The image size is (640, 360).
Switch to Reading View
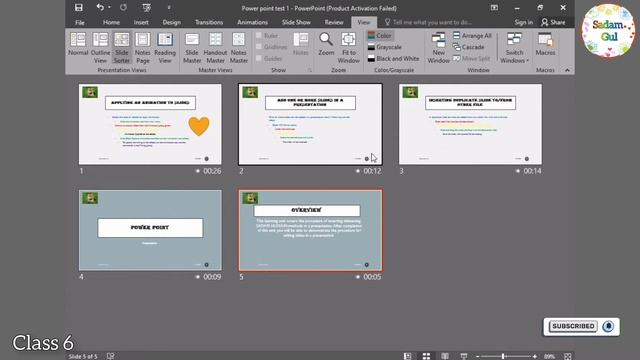tap(165, 47)
